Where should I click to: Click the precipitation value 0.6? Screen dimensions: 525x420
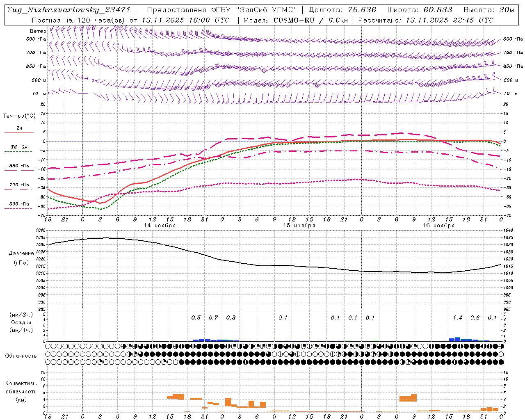(x=475, y=317)
